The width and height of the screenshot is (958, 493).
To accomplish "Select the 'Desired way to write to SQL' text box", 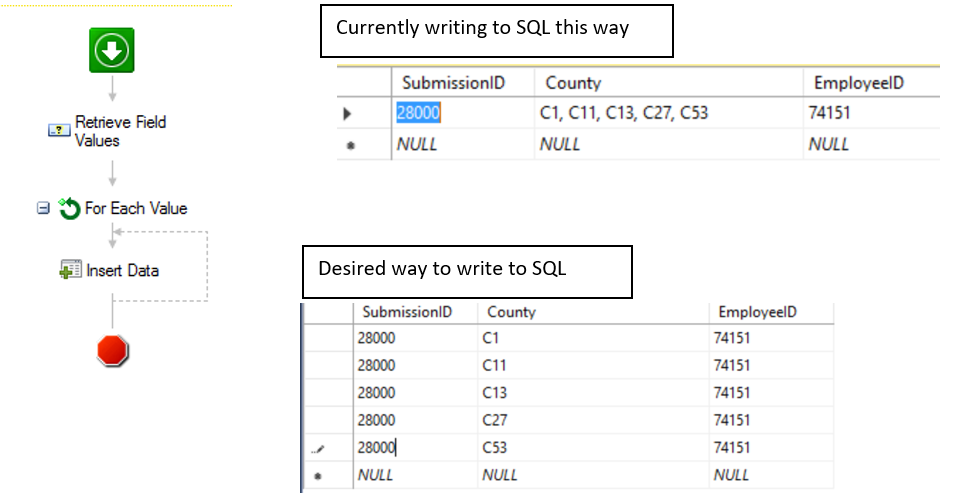I will 466,270.
